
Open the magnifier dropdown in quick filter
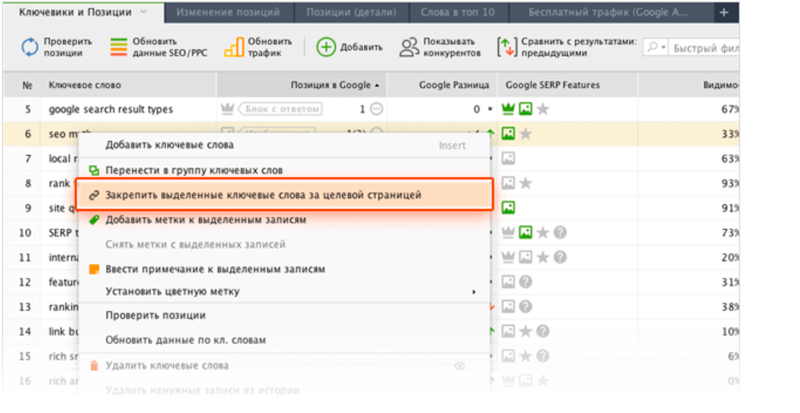point(656,47)
